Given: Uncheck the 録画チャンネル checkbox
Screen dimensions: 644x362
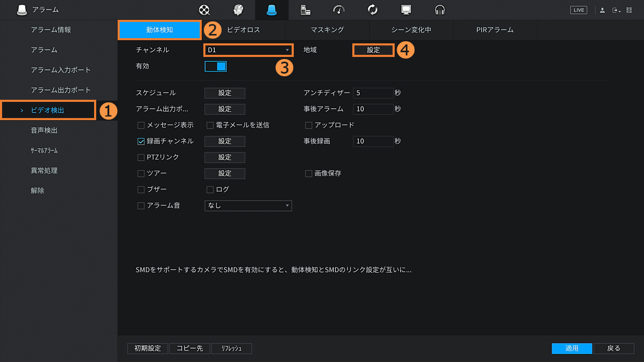Looking at the screenshot, I should tap(141, 141).
